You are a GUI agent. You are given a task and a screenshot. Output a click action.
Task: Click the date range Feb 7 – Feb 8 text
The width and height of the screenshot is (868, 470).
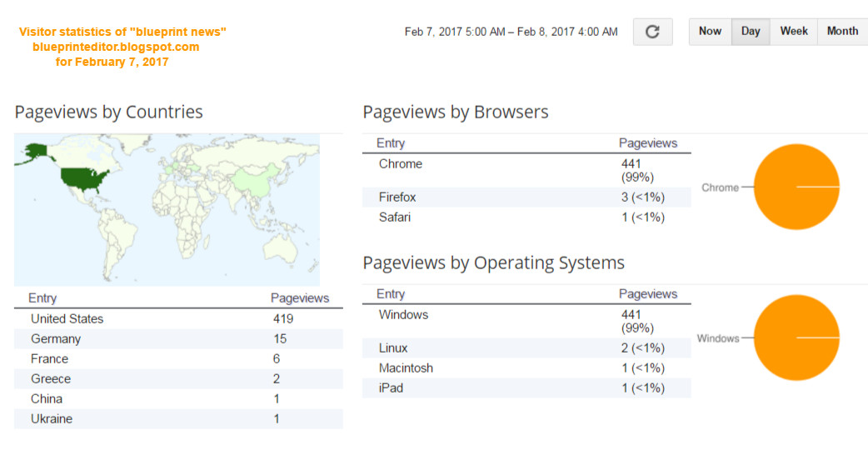coord(511,32)
